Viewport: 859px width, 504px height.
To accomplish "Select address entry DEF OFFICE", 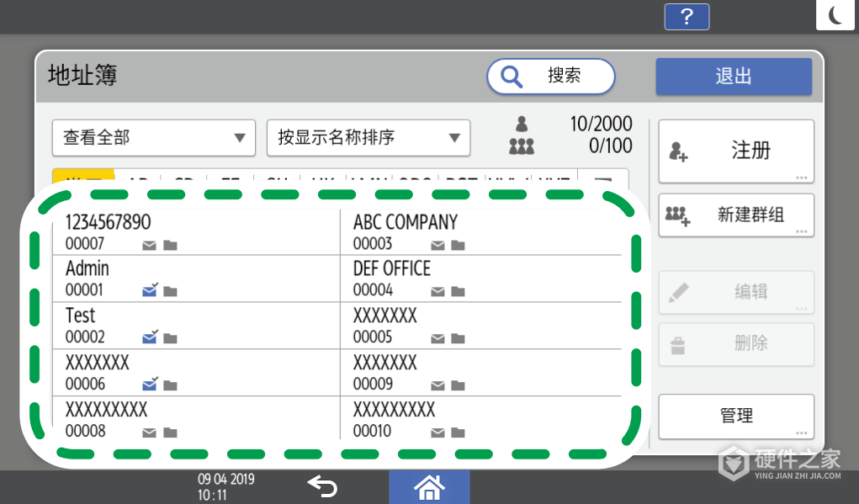I will (x=481, y=279).
